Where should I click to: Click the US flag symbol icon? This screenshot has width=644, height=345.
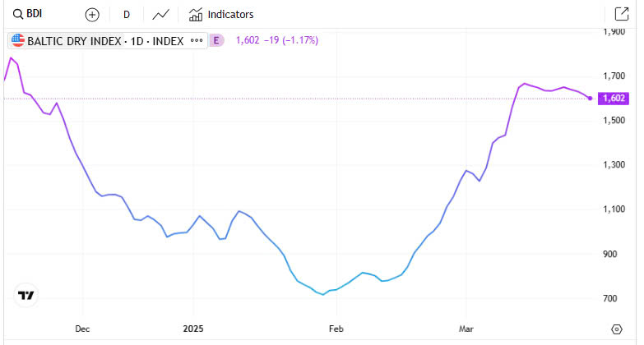tap(18, 40)
